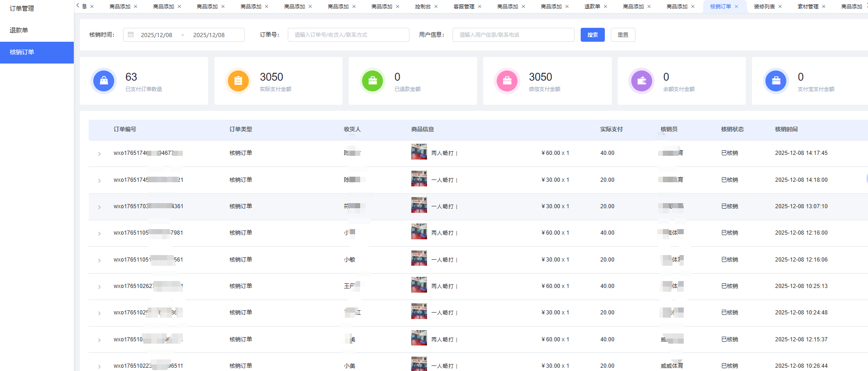868x371 pixels.
Task: Open the 素材管理 tab
Action: [808, 6]
